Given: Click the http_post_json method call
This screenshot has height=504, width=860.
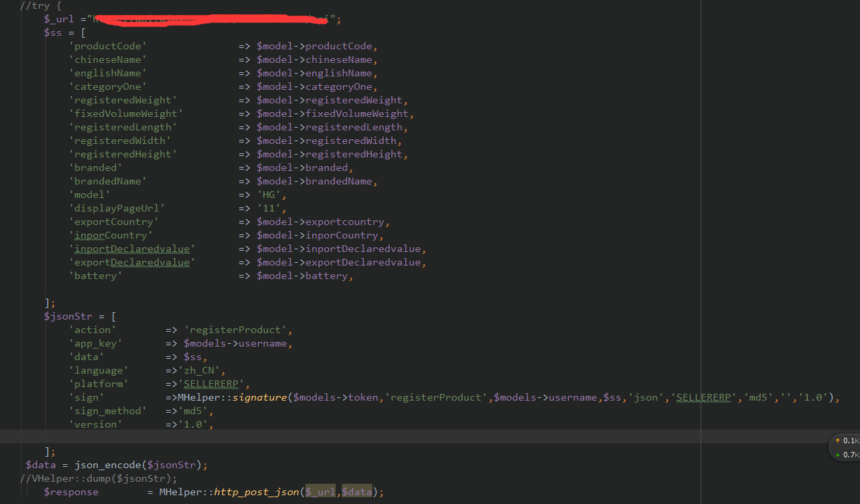Looking at the screenshot, I should 257,492.
